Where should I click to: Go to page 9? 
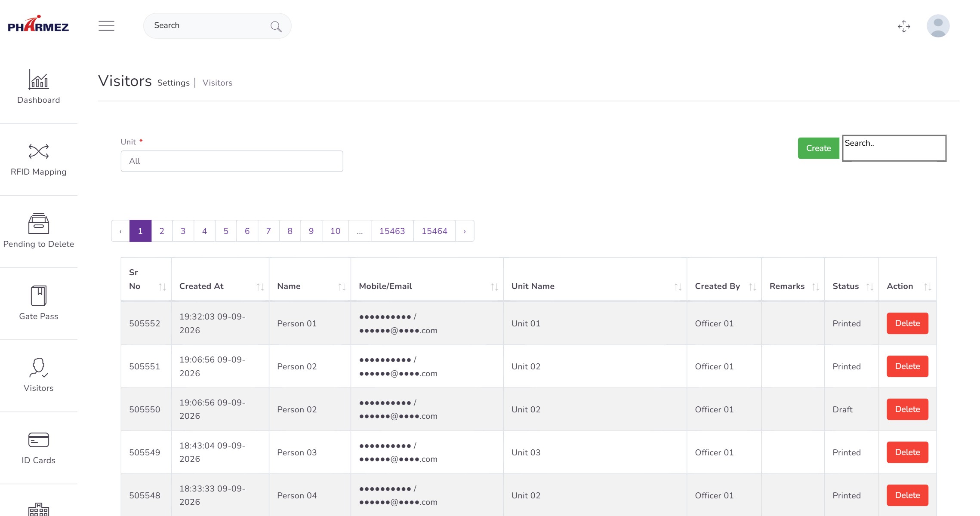click(x=311, y=231)
